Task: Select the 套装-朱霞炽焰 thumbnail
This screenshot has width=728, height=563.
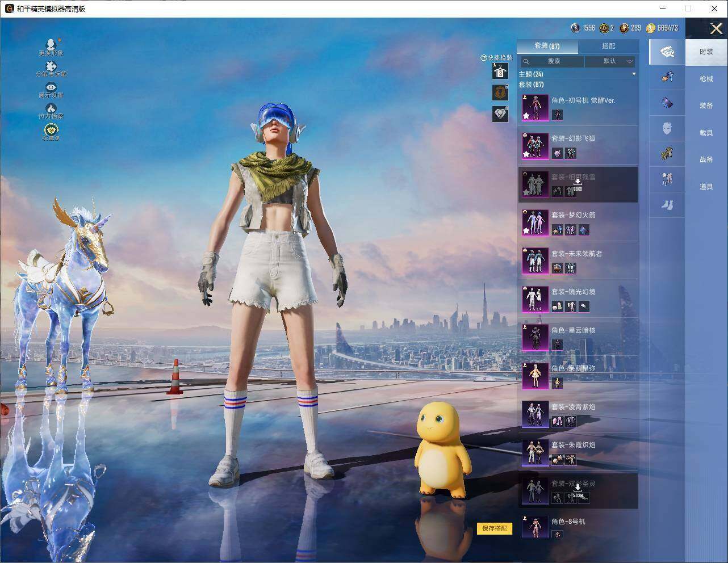Action: (x=535, y=452)
